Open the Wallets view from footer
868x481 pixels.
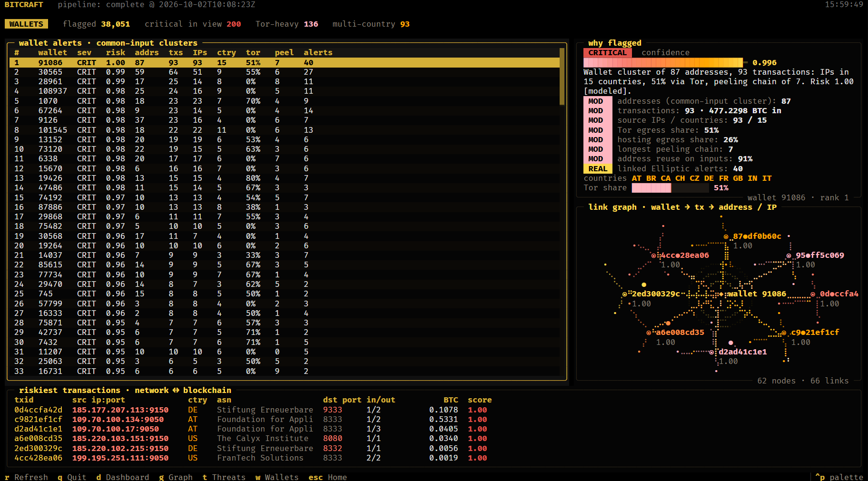(277, 477)
